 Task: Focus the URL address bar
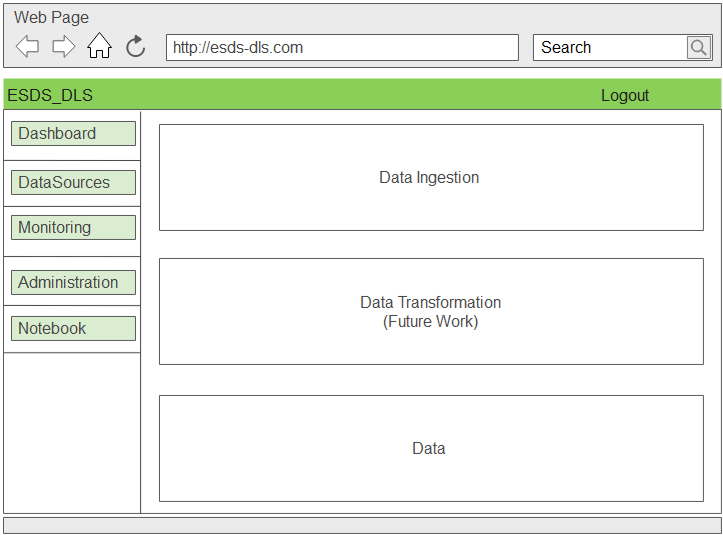(341, 47)
